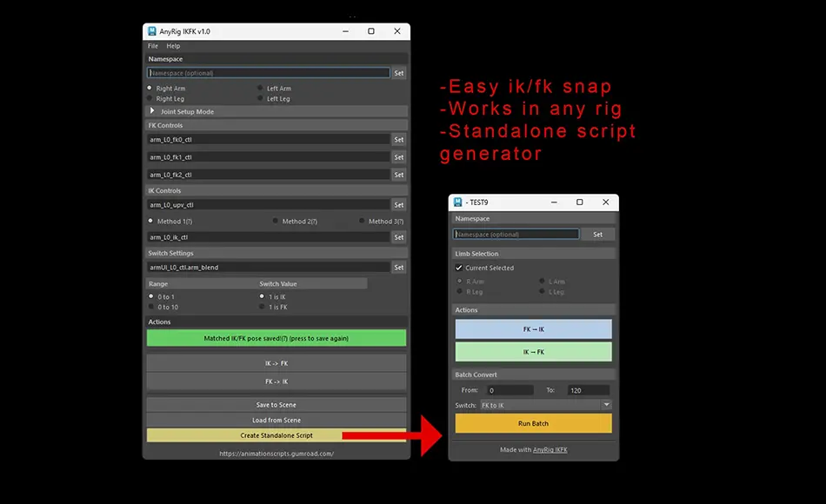Focus the Namespace field in AnyRig IKFK

tap(268, 73)
